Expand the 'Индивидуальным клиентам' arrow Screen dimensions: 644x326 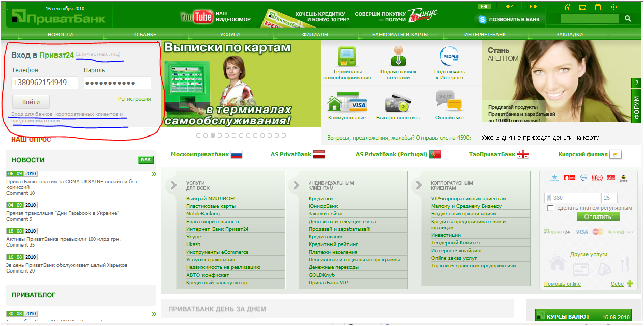point(297,185)
